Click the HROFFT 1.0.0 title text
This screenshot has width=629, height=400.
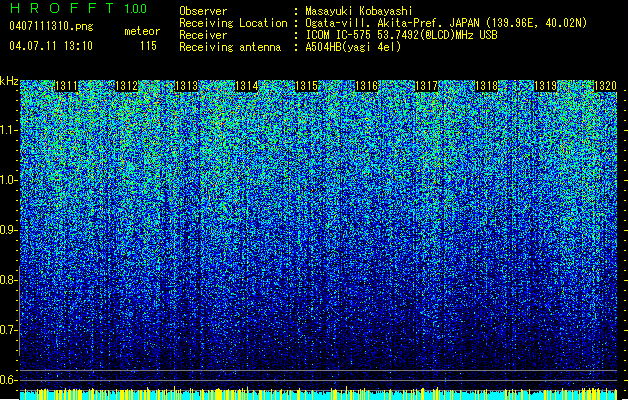pos(79,8)
